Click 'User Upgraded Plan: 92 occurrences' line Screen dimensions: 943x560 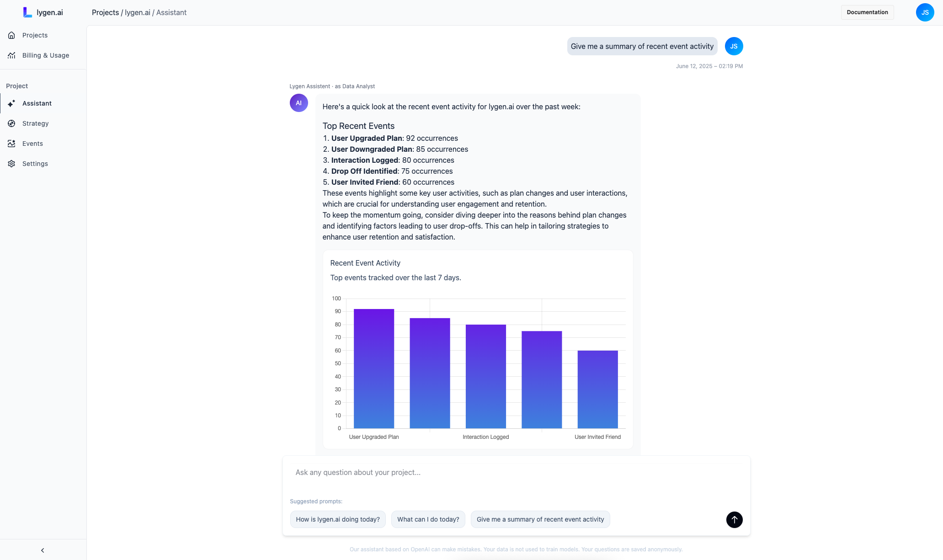tap(394, 138)
